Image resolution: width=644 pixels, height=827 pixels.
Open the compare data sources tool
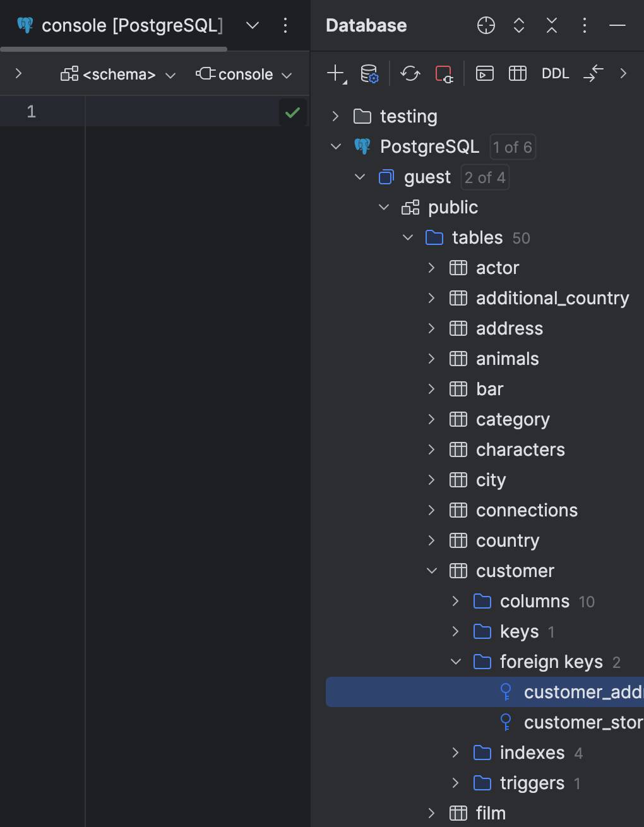[x=592, y=73]
